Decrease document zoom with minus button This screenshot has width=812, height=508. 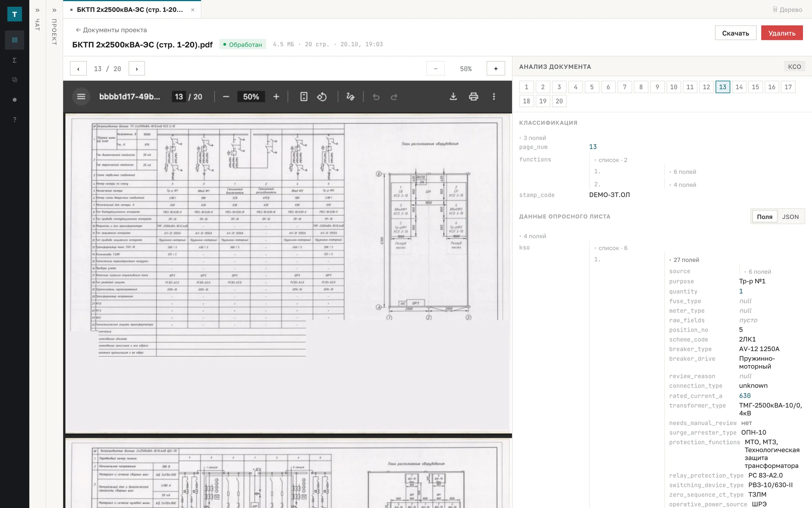[x=436, y=68]
